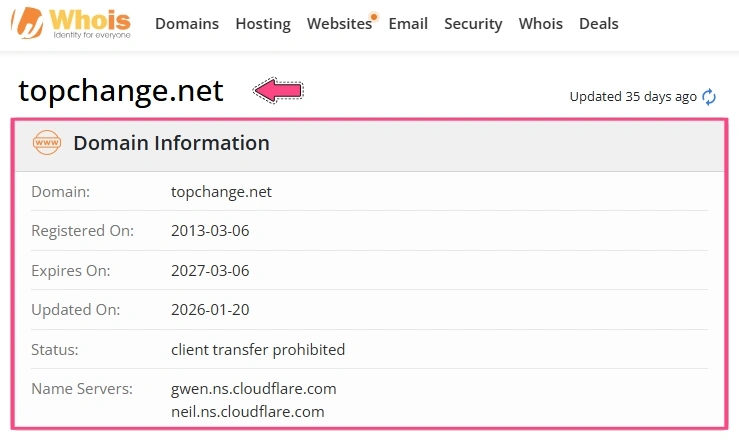
Task: Open the Security menu
Action: (x=473, y=24)
